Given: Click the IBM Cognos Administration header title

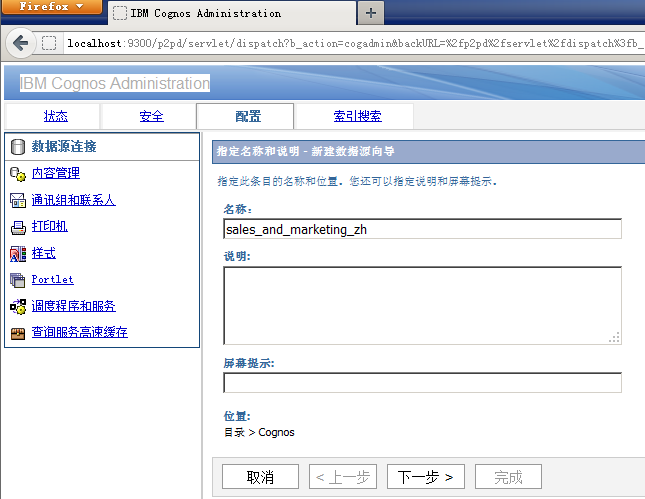Looking at the screenshot, I should pyautogui.click(x=115, y=83).
